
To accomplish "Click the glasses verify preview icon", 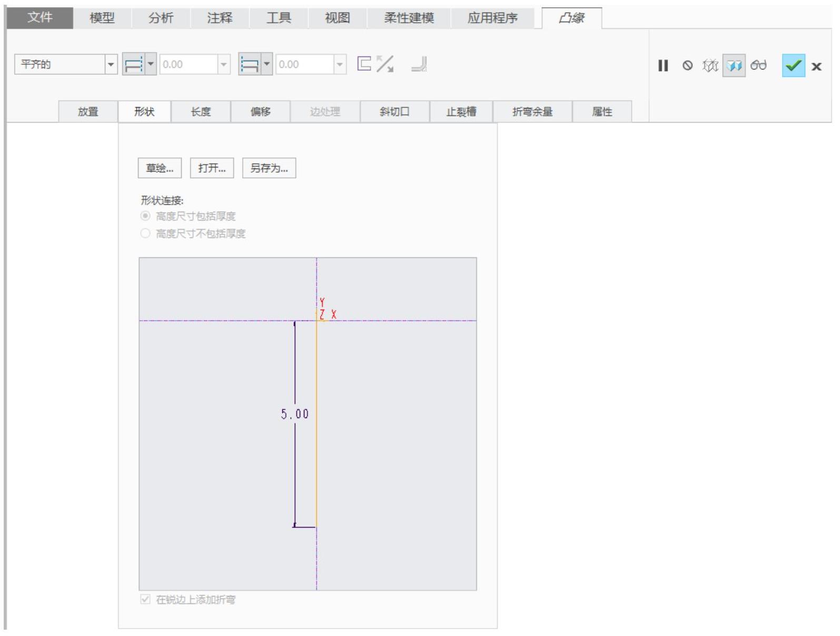I will tap(758, 65).
